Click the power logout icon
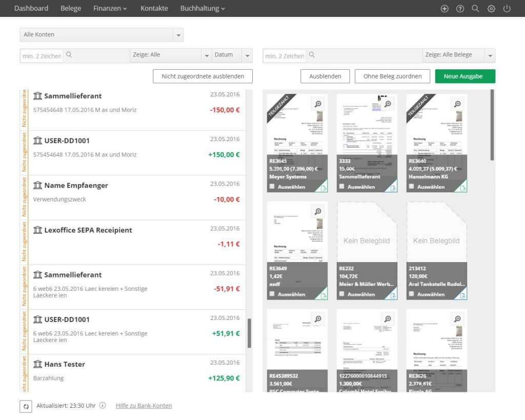 (507, 9)
